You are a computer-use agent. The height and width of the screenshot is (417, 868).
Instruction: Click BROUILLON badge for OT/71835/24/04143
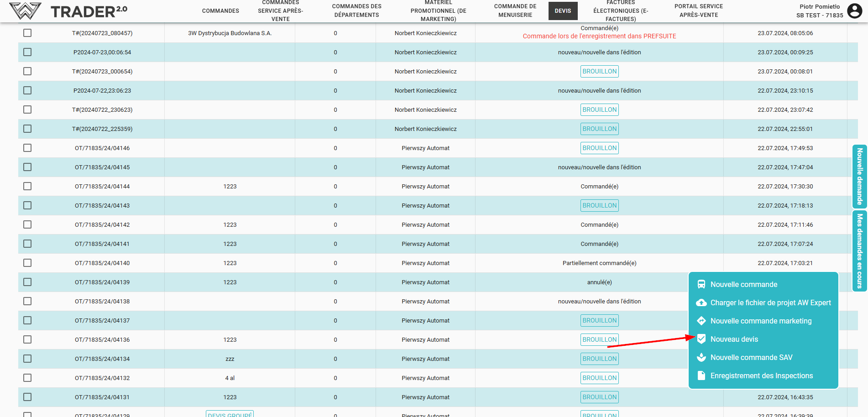[599, 205]
